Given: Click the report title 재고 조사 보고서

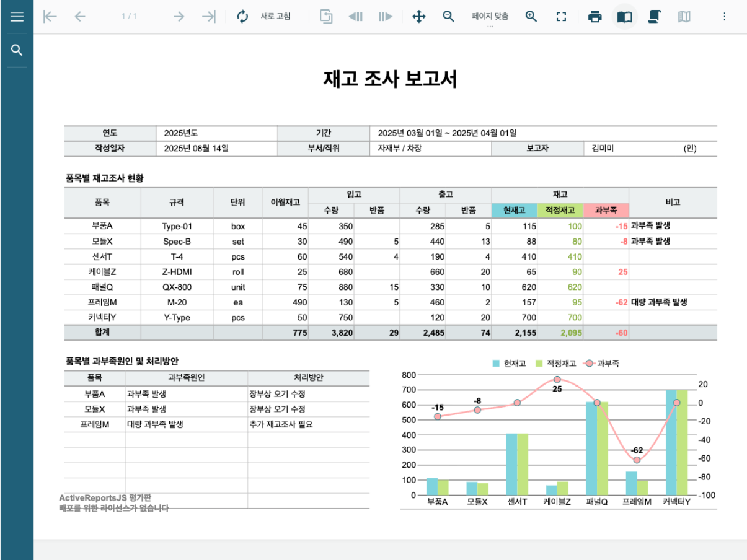Looking at the screenshot, I should click(x=391, y=79).
